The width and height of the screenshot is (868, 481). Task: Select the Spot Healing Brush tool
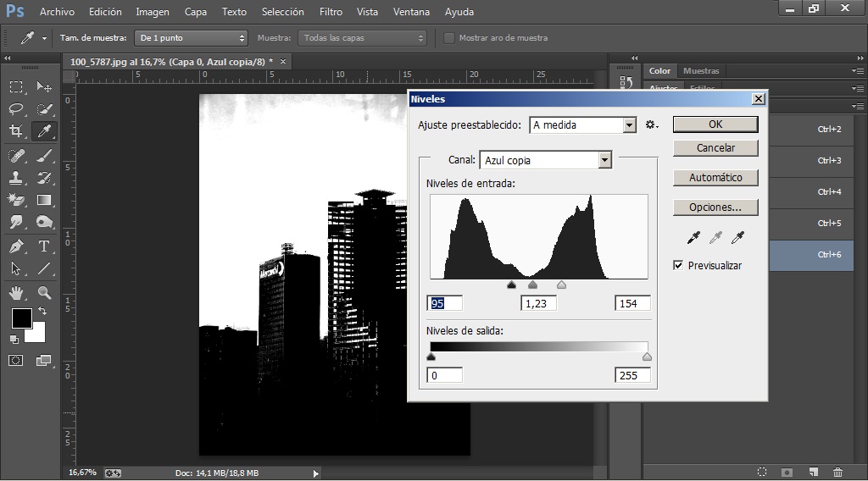coord(16,155)
